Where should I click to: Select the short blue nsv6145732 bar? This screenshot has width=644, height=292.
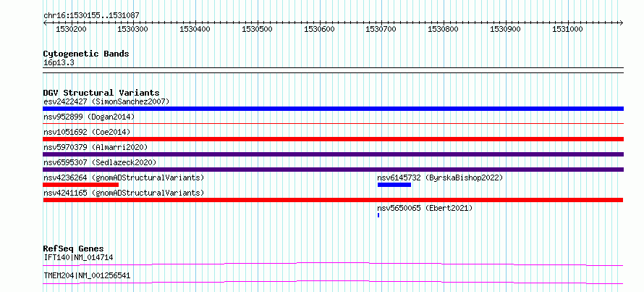[x=394, y=185]
